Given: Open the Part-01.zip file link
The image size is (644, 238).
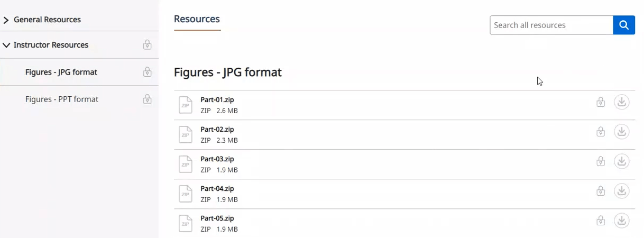Looking at the screenshot, I should (217, 99).
